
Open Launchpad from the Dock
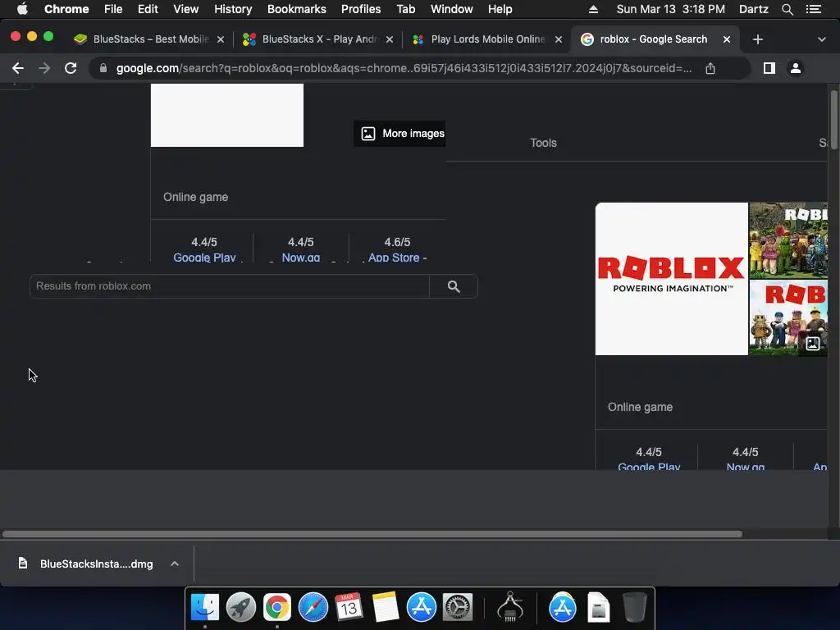[241, 608]
